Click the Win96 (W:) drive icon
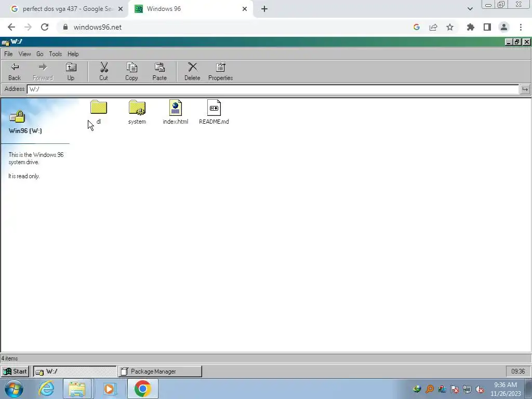Viewport: 532px width, 399px height. tap(17, 117)
